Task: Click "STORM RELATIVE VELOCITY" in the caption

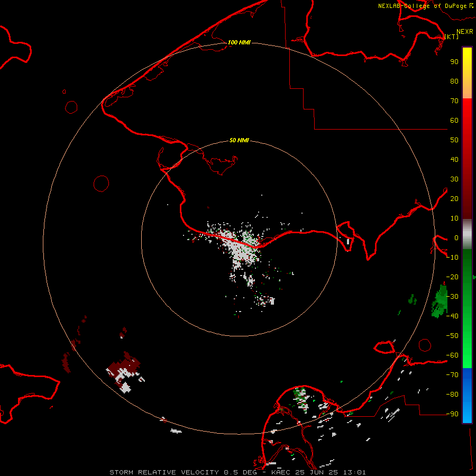Action: [x=164, y=472]
